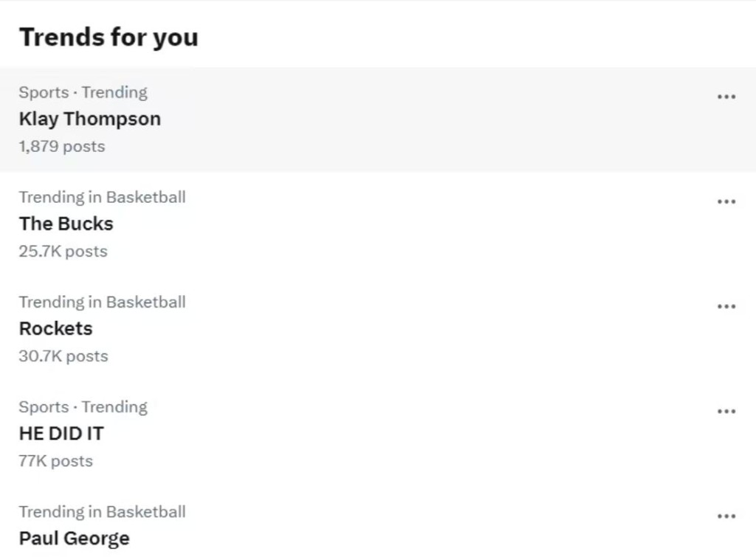Click Sports · Trending label above HE DID IT
Image resolution: width=756 pixels, height=557 pixels.
(x=83, y=406)
